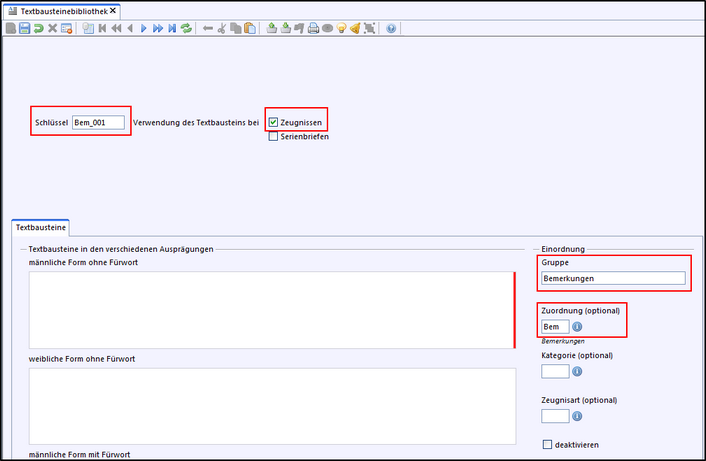706x461 pixels.
Task: Click into the Schlüssel input field
Action: (x=98, y=122)
